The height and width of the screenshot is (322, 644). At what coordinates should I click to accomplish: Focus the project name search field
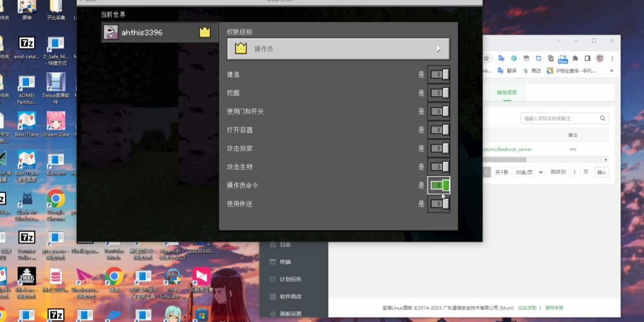559,118
